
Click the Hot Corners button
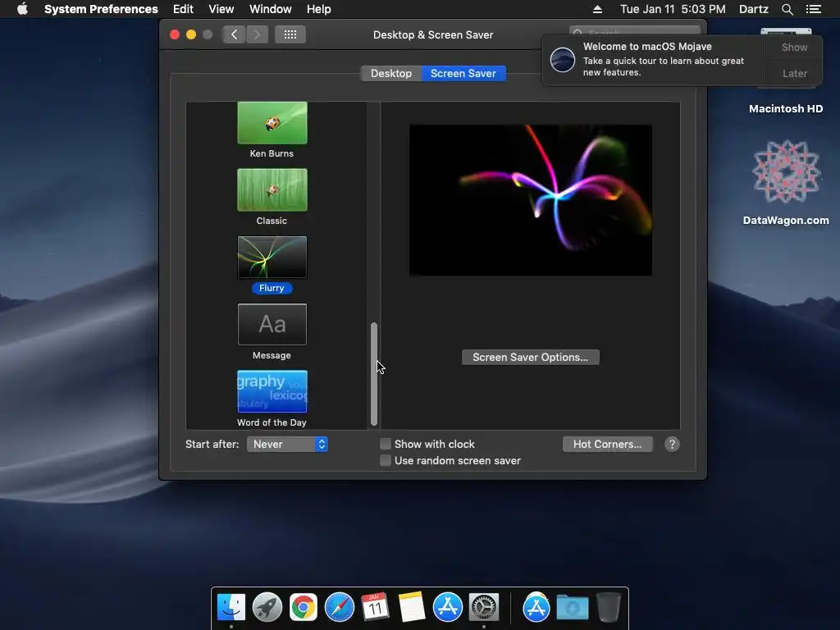tap(608, 444)
